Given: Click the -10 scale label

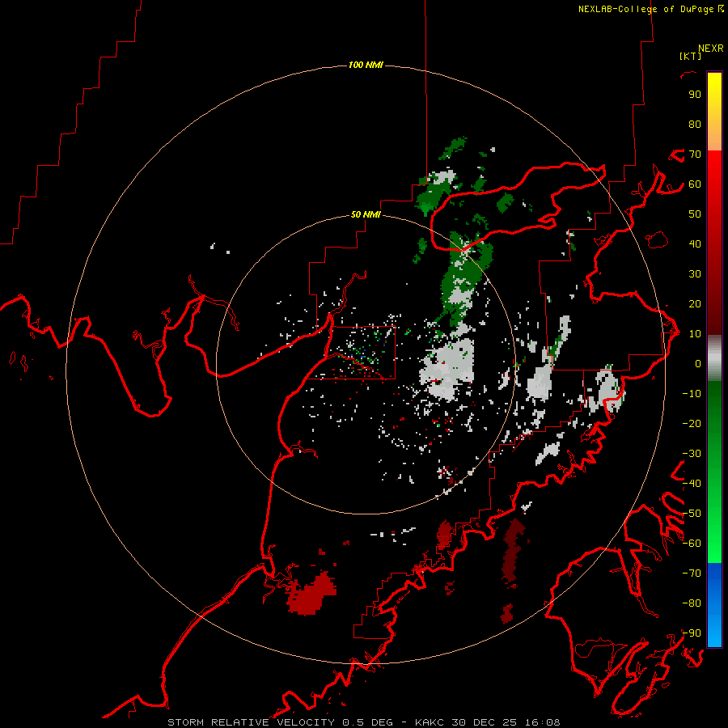Looking at the screenshot, I should click(x=692, y=394).
